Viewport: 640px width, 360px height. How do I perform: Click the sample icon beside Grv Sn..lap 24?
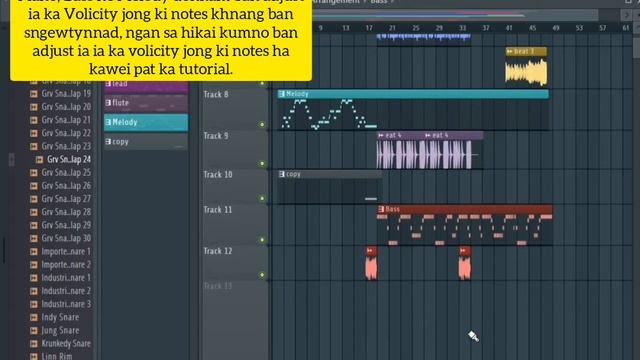(x=40, y=160)
